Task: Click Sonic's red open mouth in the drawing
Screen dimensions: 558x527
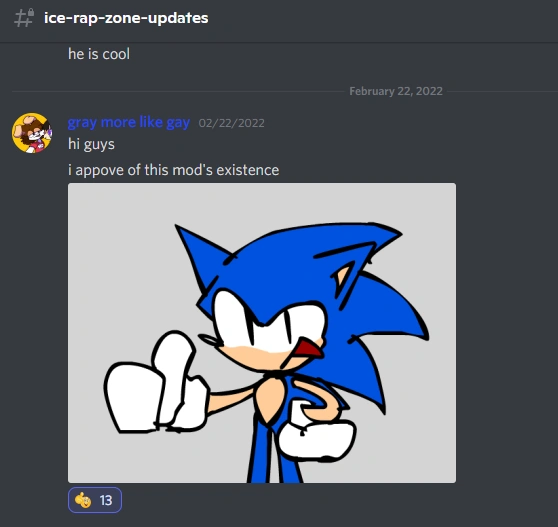Action: (310, 350)
